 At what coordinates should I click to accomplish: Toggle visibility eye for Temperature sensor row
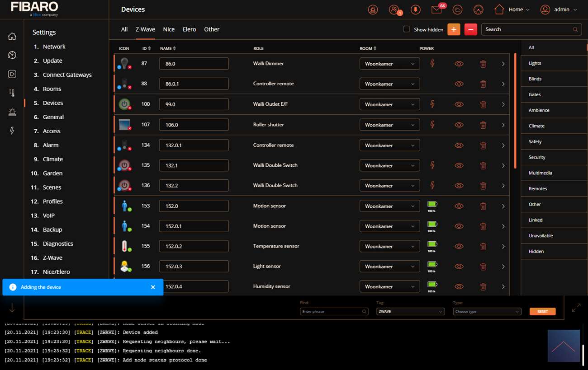tap(459, 247)
